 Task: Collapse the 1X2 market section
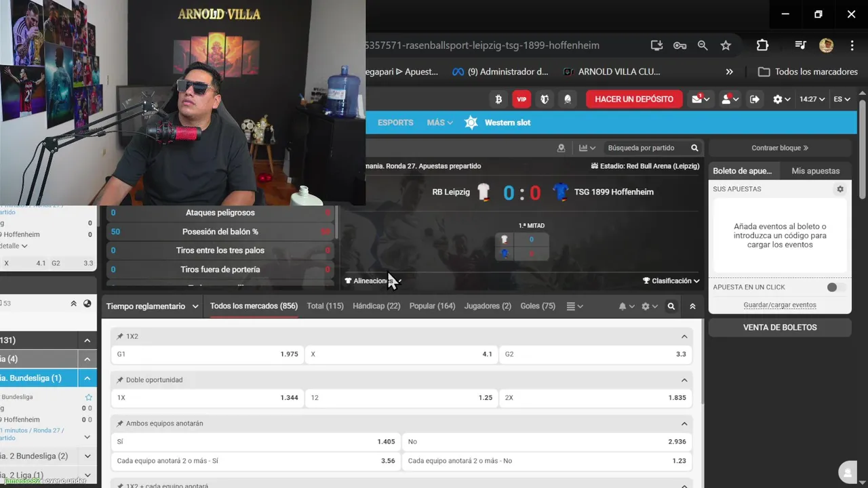coord(684,336)
